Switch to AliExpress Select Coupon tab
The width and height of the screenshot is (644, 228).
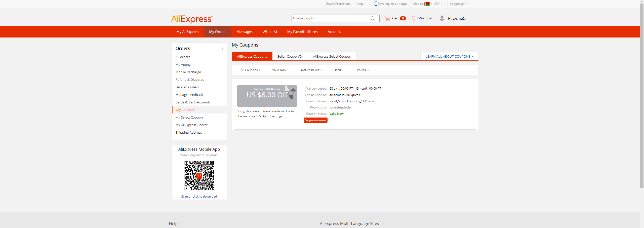click(332, 56)
